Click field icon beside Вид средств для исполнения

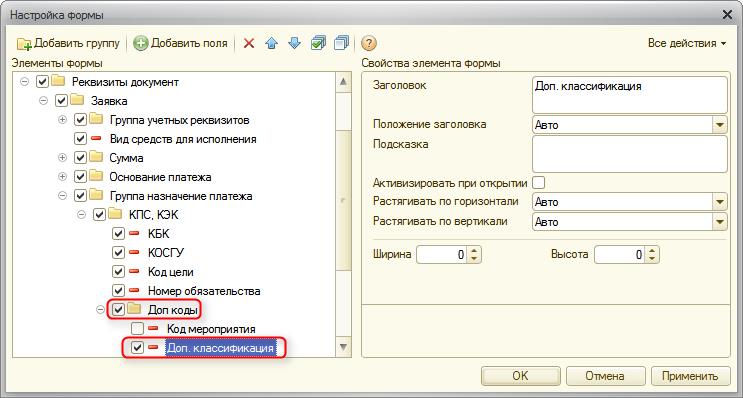96,138
